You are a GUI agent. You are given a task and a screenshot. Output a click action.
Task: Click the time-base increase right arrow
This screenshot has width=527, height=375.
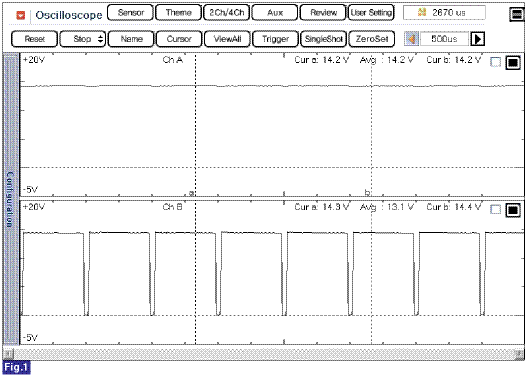click(477, 39)
